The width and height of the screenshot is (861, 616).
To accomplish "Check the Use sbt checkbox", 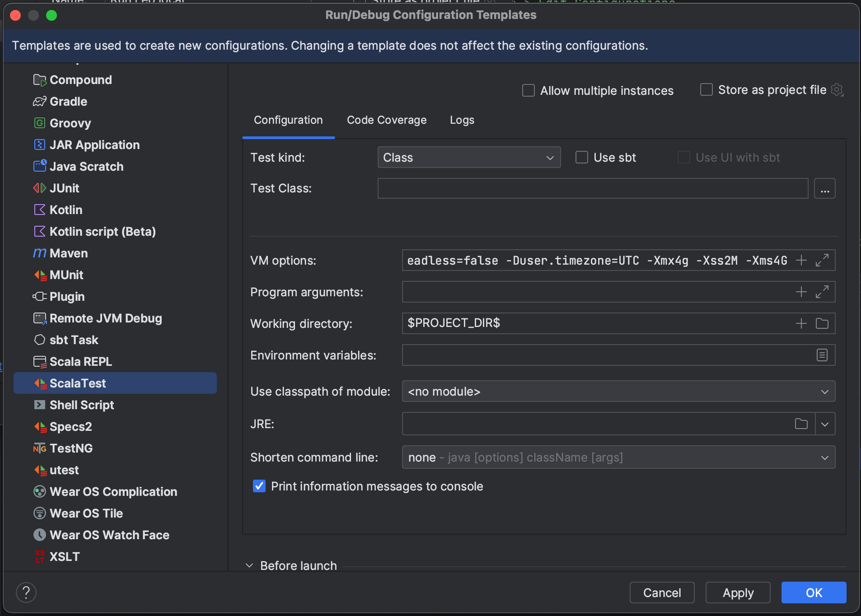I will coord(581,158).
